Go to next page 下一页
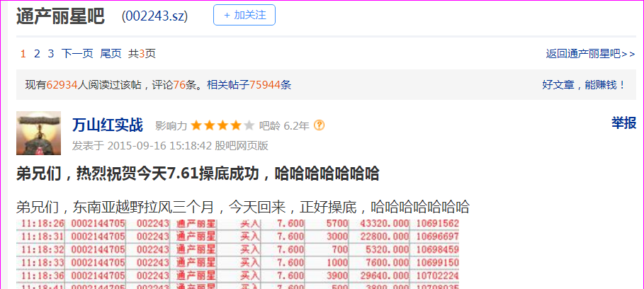This screenshot has height=289, width=644. click(x=77, y=54)
